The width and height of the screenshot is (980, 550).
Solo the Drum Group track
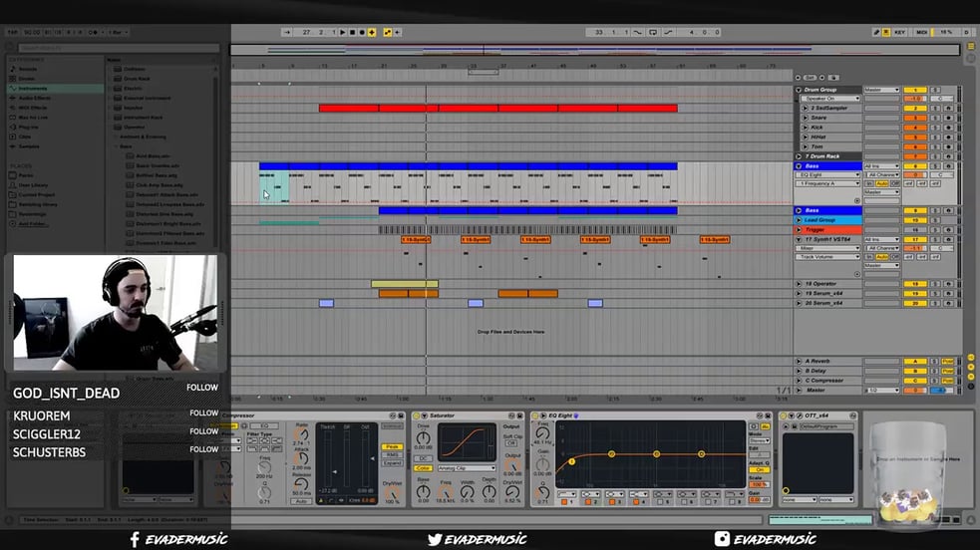[x=935, y=90]
